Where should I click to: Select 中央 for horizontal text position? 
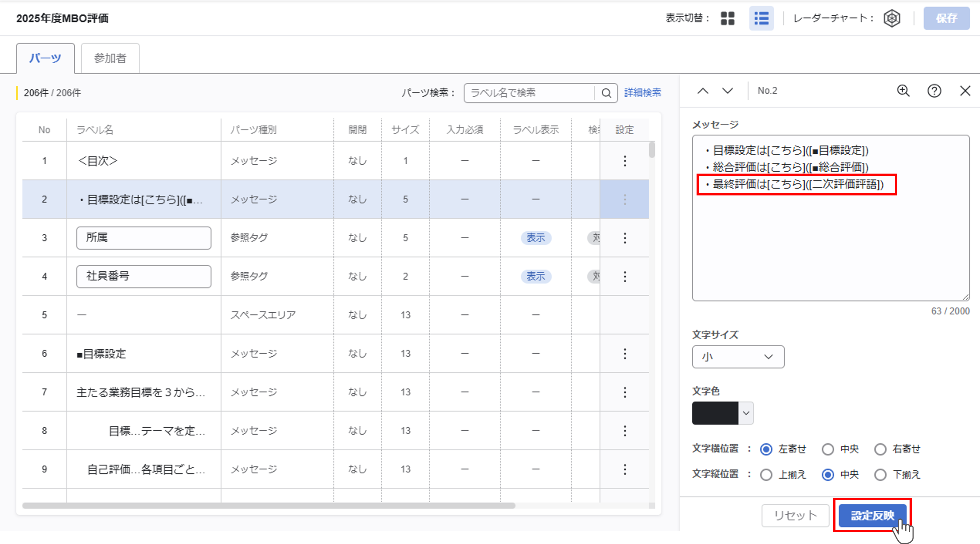[828, 449]
